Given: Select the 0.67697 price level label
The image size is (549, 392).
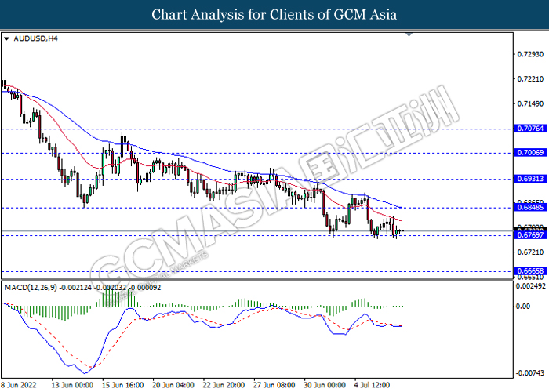Looking at the screenshot, I should [530, 235].
